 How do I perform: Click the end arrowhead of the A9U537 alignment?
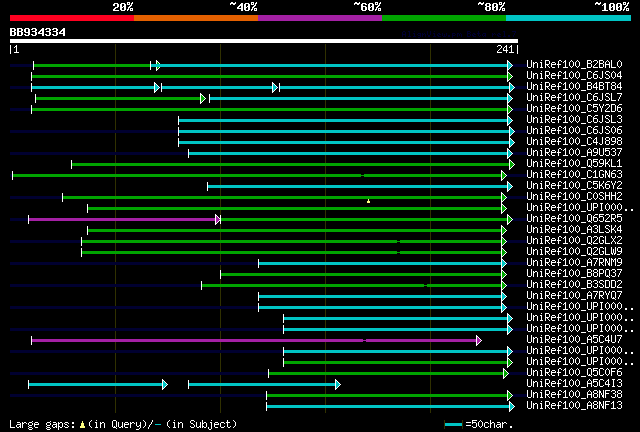[510, 153]
